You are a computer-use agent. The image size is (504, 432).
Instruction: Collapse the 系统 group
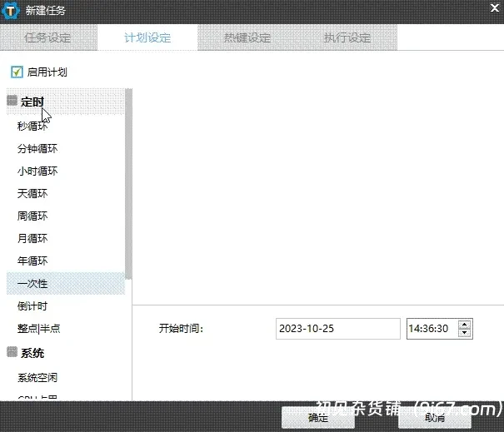click(12, 352)
